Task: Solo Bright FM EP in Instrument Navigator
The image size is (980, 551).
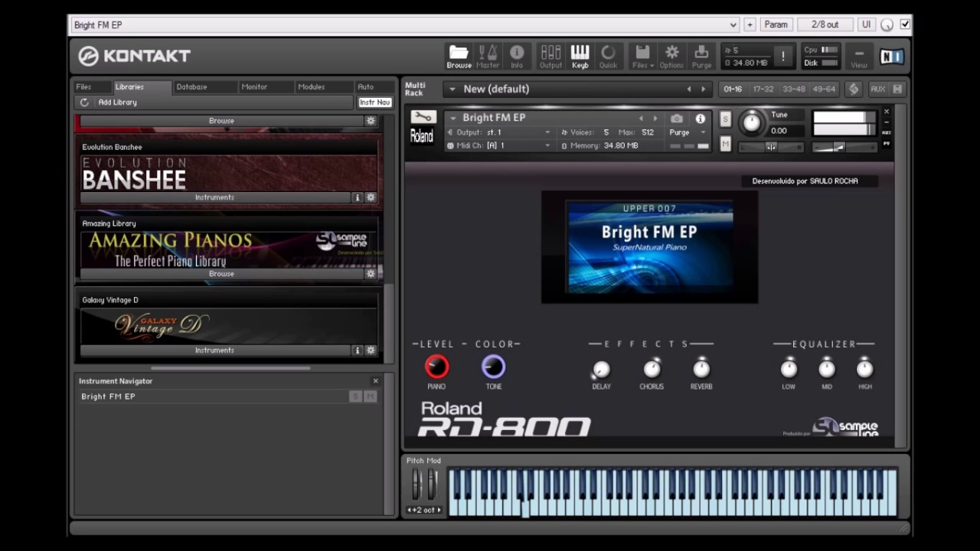Action: (355, 396)
